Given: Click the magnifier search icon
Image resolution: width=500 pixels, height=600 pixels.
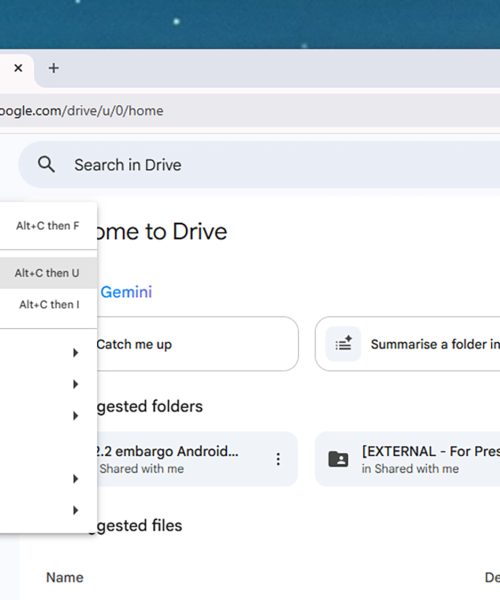Looking at the screenshot, I should coord(46,165).
